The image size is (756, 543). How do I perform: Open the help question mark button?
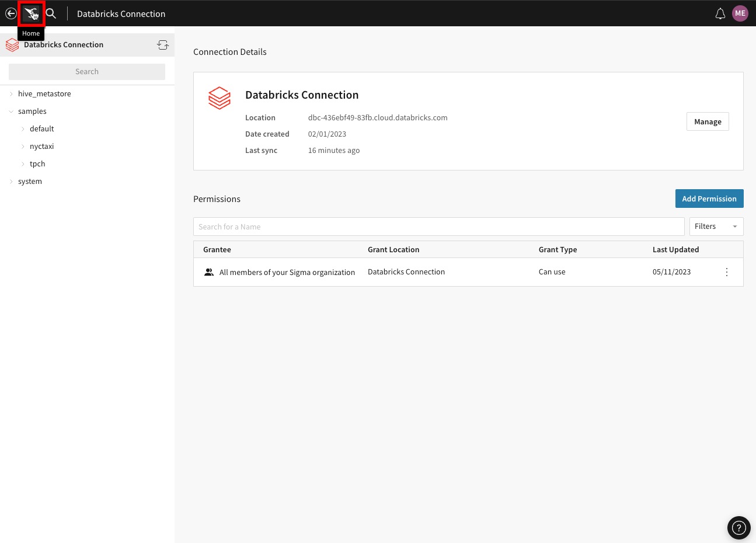[x=739, y=528]
